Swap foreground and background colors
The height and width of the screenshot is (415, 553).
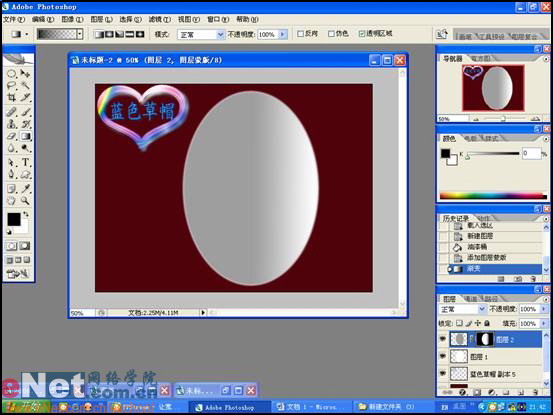click(x=26, y=214)
